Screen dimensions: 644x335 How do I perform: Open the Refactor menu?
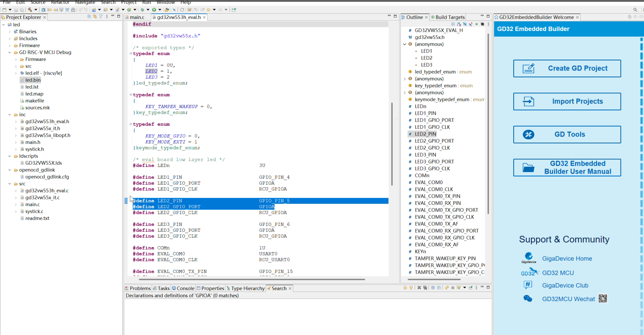tap(60, 2)
